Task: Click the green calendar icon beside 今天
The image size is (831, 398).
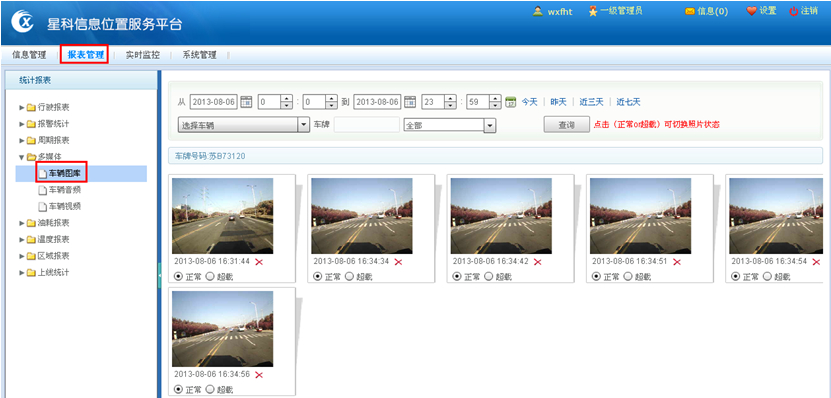Action: tap(510, 102)
